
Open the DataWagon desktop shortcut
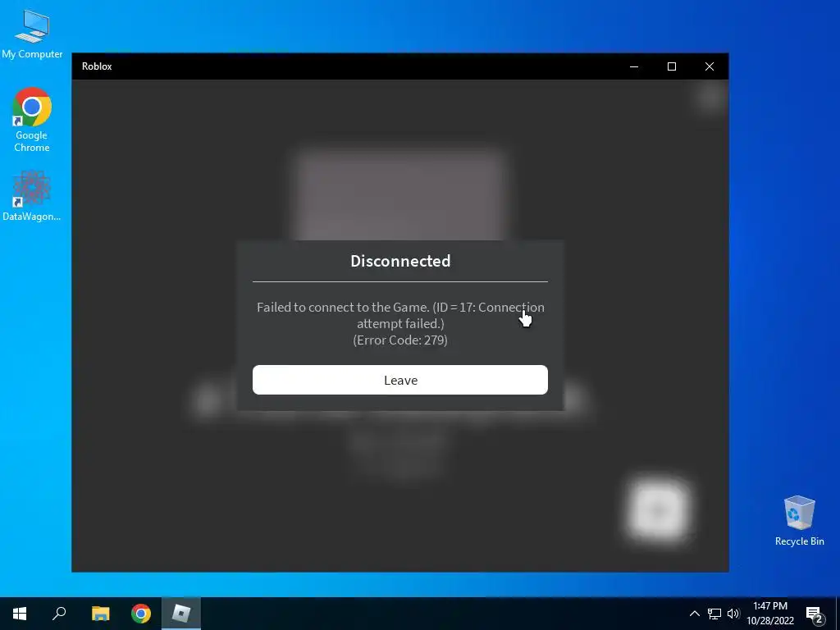click(x=32, y=196)
